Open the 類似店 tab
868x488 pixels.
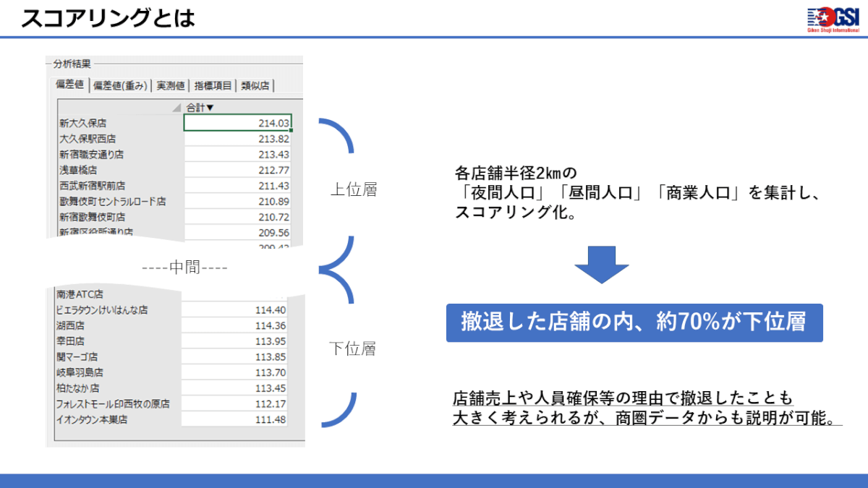[255, 85]
